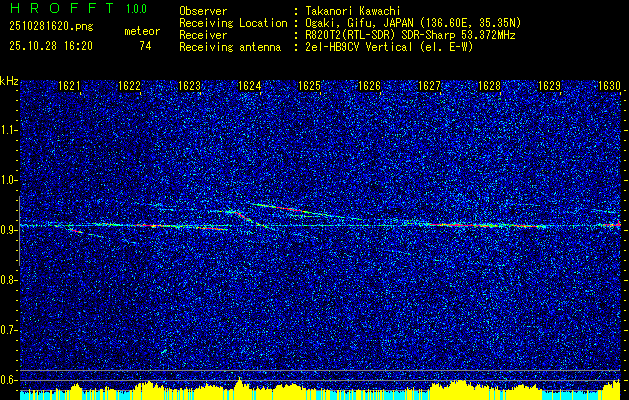Click the gray frequency range bar near 0.9 kHz
Screen dimensions: 629x400
(x=19, y=231)
